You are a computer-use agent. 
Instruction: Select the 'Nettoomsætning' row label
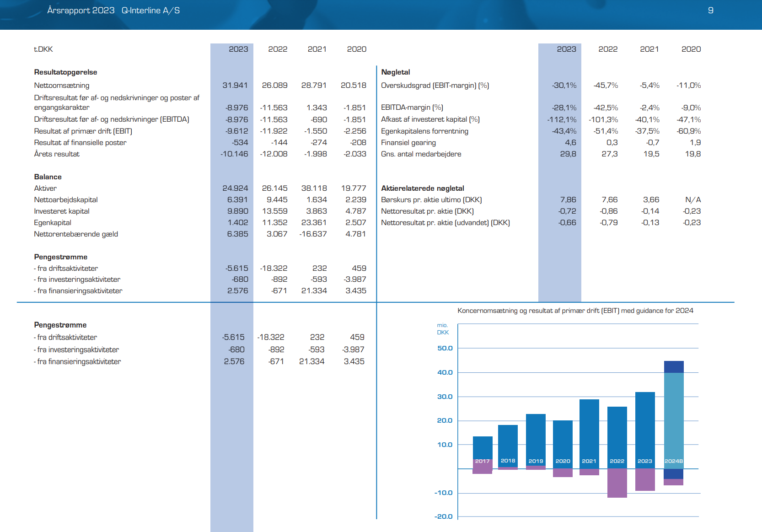(x=62, y=85)
